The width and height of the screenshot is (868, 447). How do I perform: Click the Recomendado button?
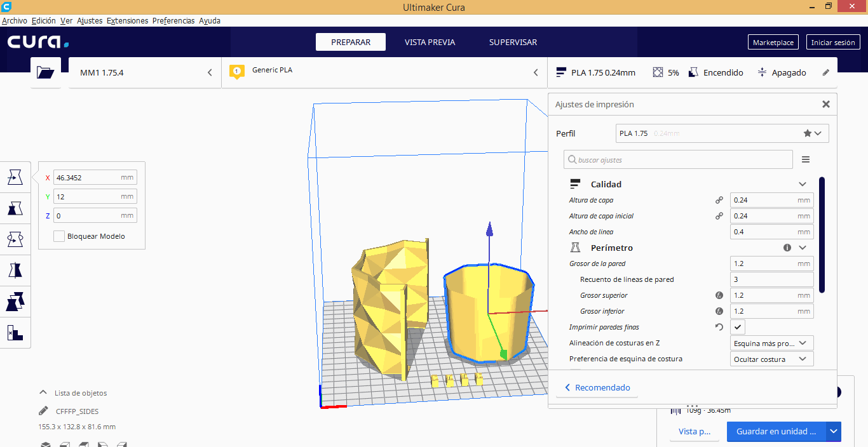tap(597, 387)
